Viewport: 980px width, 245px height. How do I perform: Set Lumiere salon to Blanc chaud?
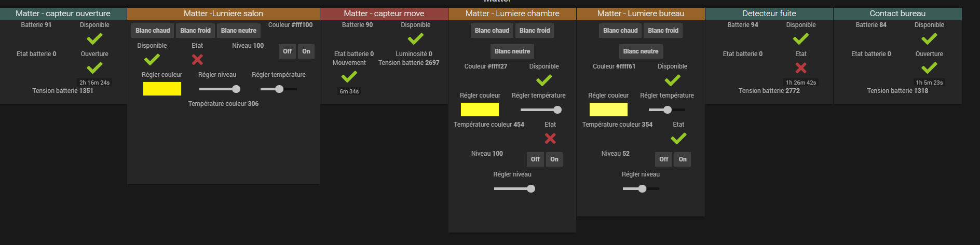[153, 31]
